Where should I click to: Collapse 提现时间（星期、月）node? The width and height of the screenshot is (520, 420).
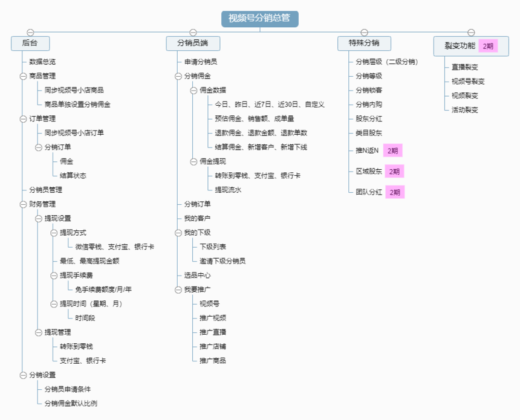click(x=54, y=305)
